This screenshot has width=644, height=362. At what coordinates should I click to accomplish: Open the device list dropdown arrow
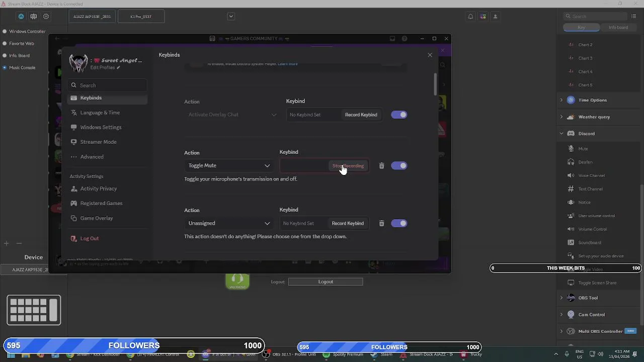[x=231, y=17]
